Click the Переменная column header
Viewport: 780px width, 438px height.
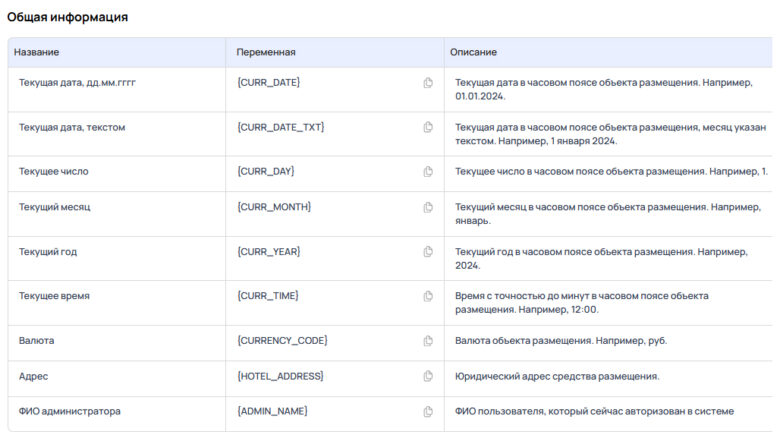click(265, 52)
